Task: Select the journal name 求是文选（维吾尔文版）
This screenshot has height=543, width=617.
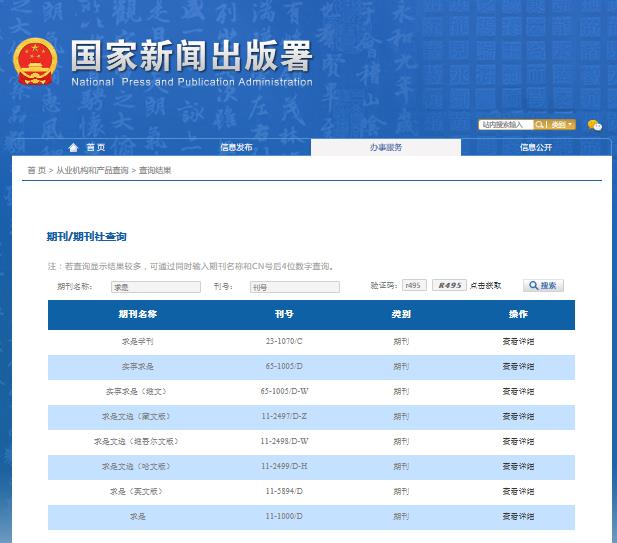Action: click(x=137, y=441)
